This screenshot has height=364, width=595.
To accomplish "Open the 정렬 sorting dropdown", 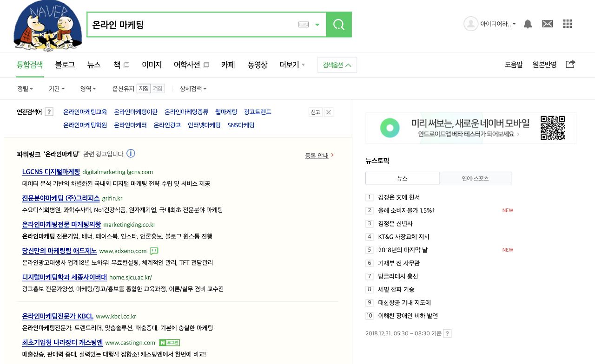I will click(25, 88).
